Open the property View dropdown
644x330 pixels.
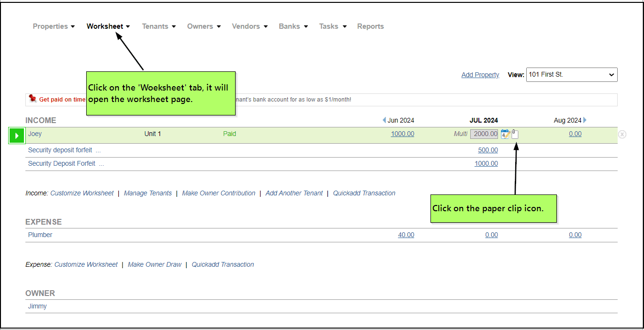(571, 75)
